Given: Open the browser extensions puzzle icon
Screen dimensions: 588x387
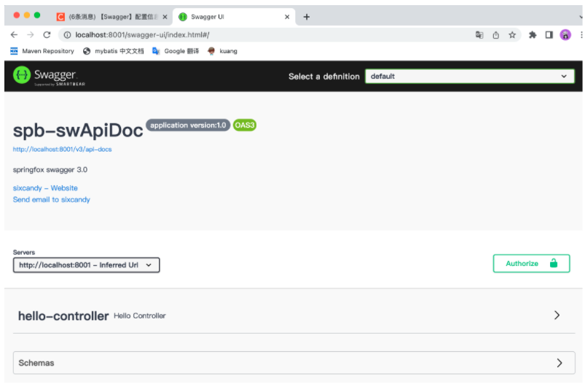Looking at the screenshot, I should [533, 35].
